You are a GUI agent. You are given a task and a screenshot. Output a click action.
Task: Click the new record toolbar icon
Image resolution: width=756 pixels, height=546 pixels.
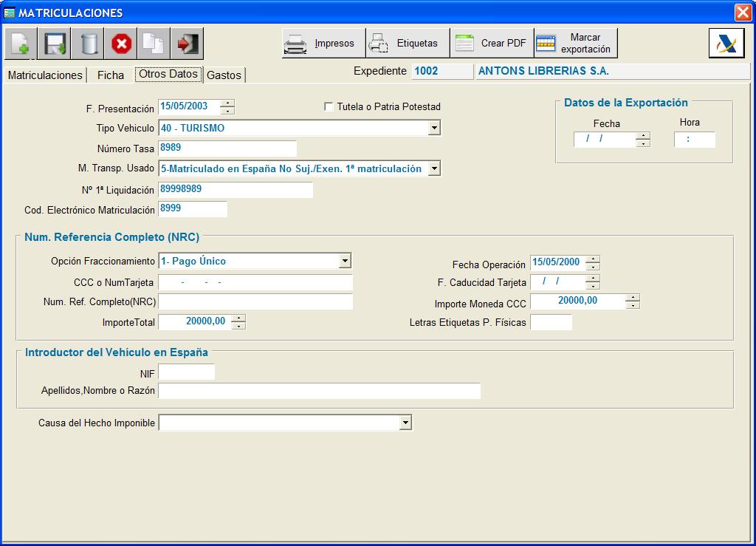[x=21, y=44]
